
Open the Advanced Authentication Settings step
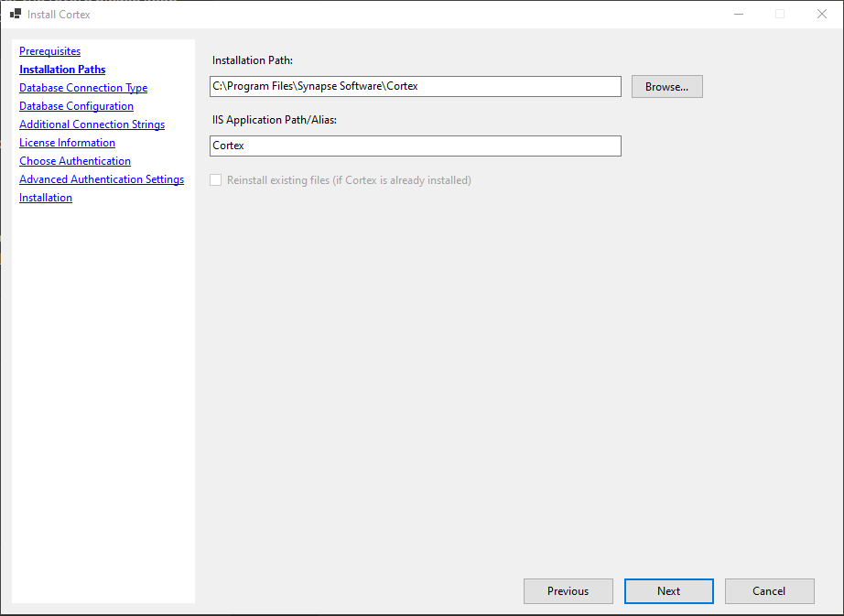point(101,178)
